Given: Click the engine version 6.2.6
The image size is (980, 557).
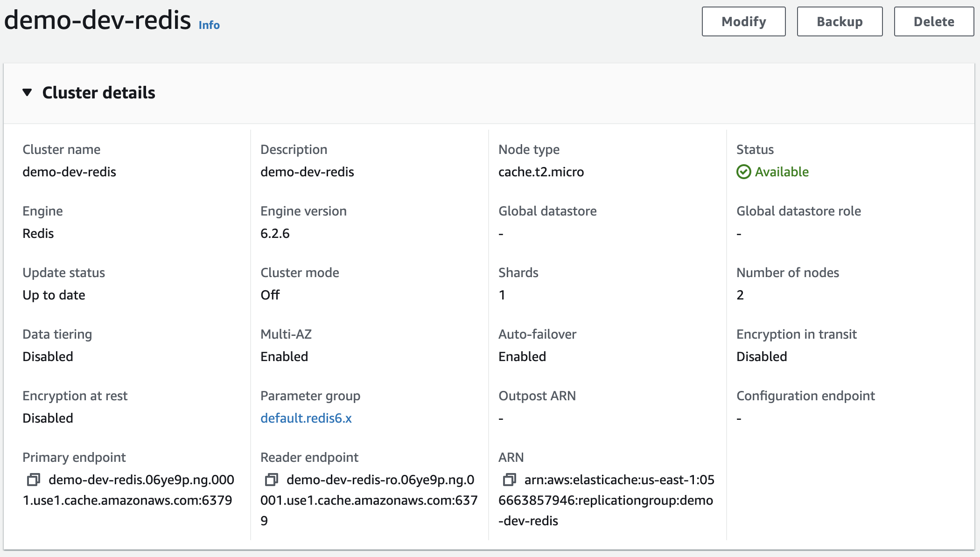Looking at the screenshot, I should (x=275, y=233).
